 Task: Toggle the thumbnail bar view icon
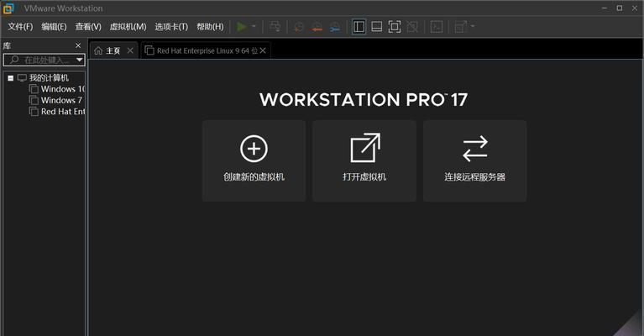pos(377,27)
